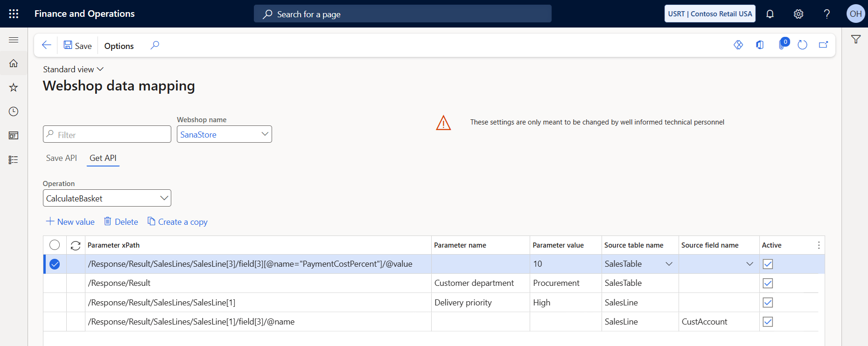
Task: Open the settings gear
Action: 798,14
